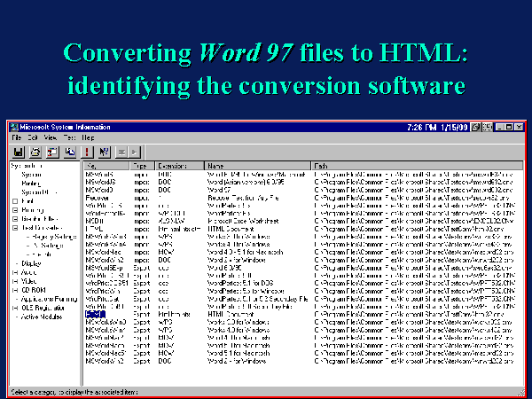Click the Copy toolbar icon
532x399 pixels.
point(70,152)
